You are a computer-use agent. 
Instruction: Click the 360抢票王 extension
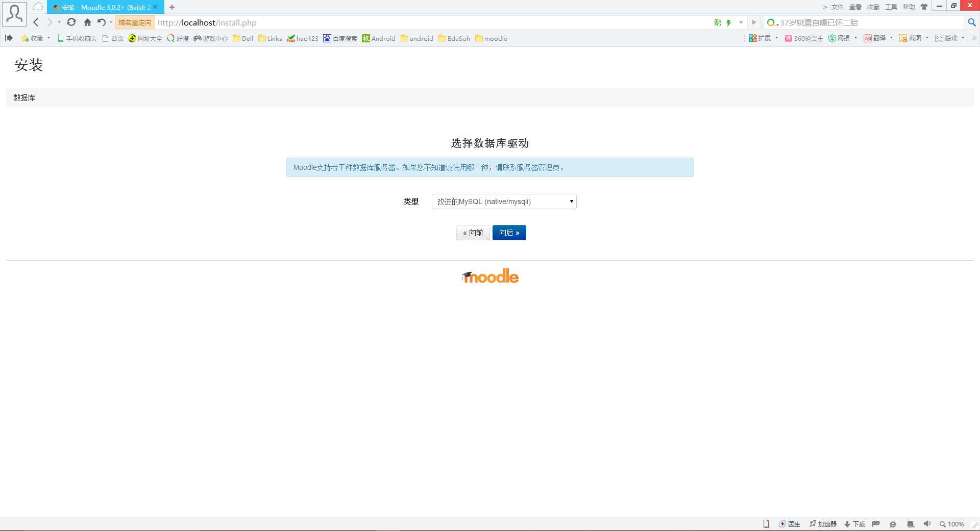804,38
